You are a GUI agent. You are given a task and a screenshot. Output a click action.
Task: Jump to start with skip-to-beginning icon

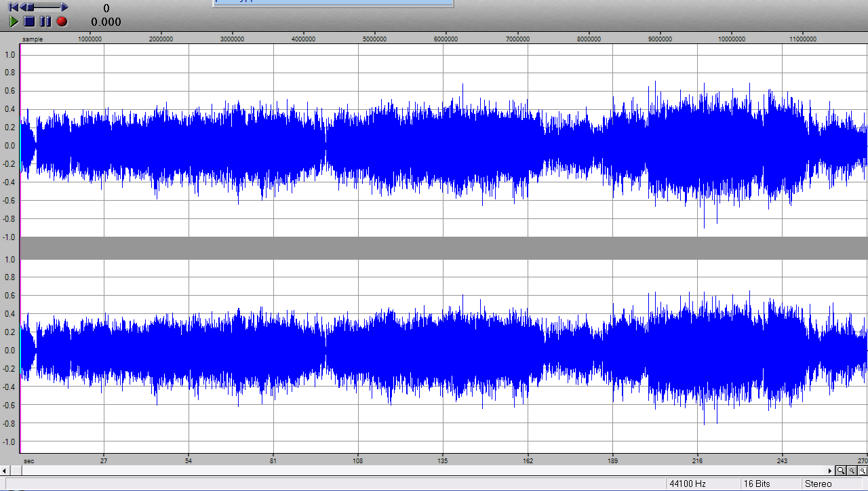tap(13, 7)
